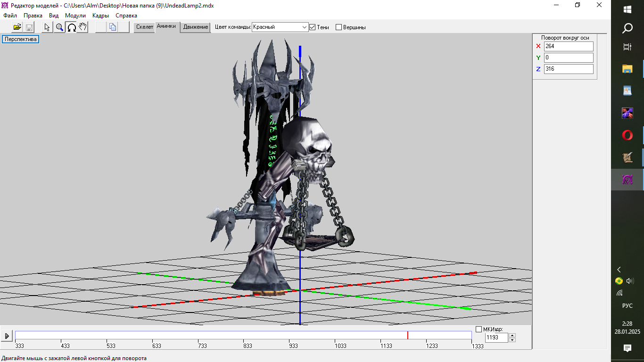Open the Модули menu
The height and width of the screenshot is (362, 644).
(x=75, y=16)
